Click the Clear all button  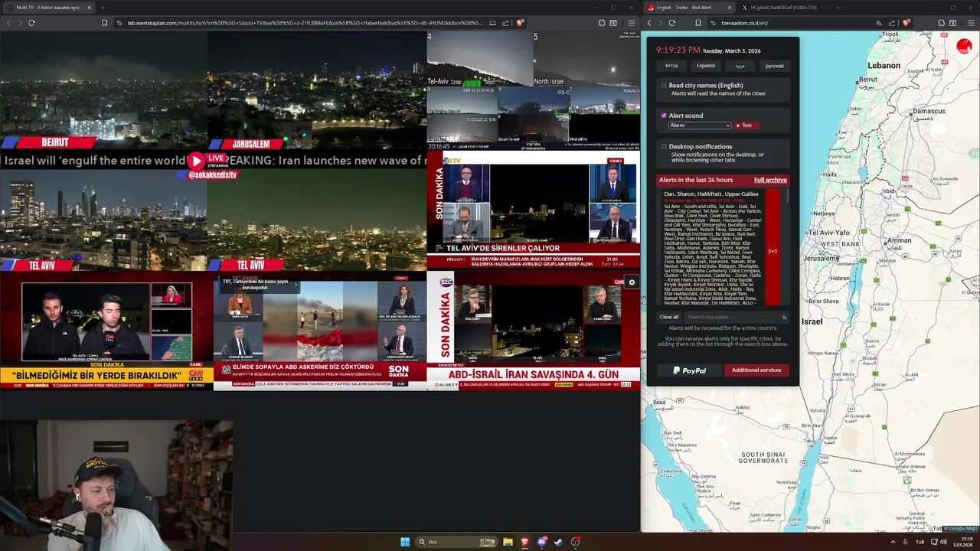click(x=669, y=317)
